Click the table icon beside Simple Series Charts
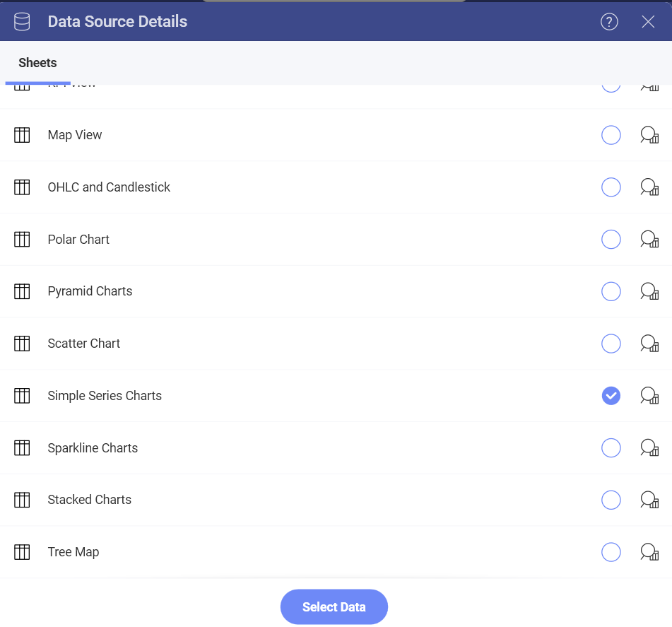This screenshot has height=627, width=672. coord(22,395)
